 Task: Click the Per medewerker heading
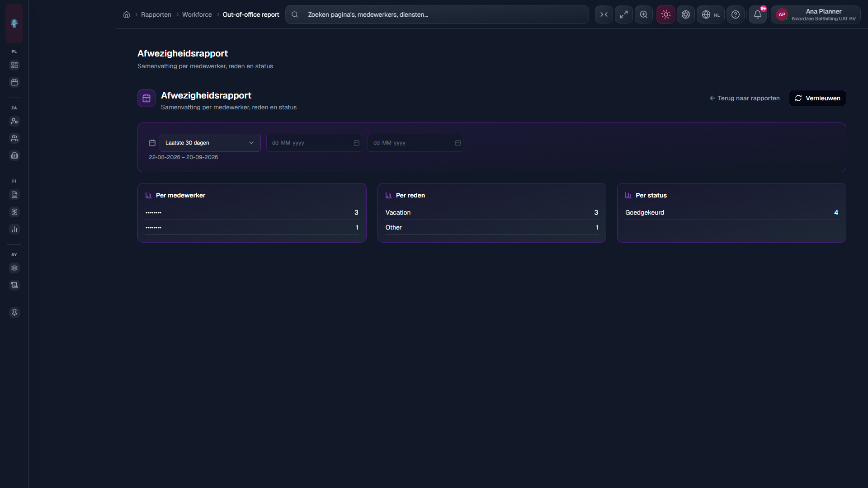180,195
